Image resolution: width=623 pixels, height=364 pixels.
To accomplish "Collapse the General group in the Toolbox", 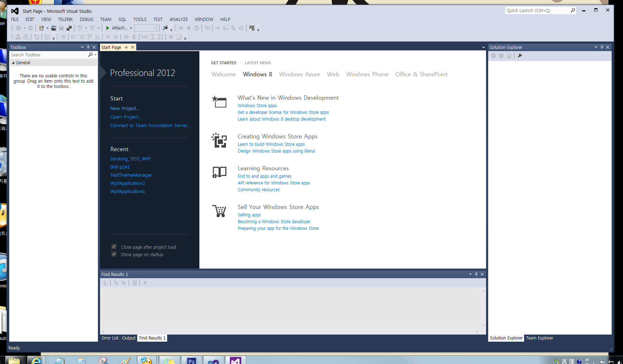I will 13,63.
